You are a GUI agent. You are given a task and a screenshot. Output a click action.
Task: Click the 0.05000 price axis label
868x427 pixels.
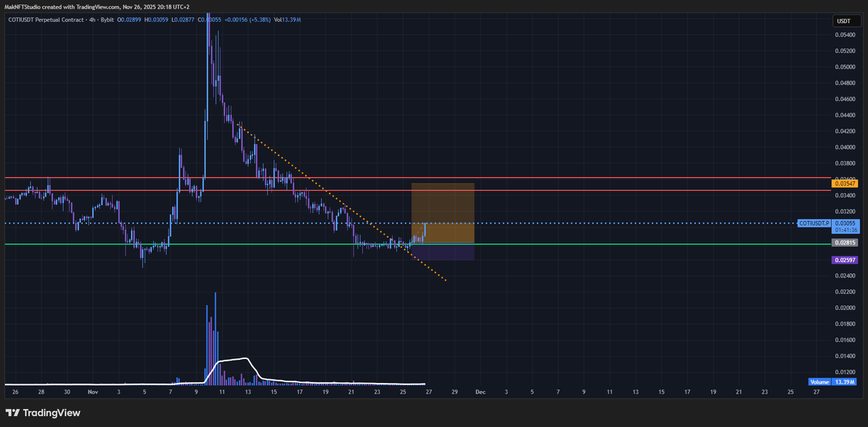[x=843, y=66]
